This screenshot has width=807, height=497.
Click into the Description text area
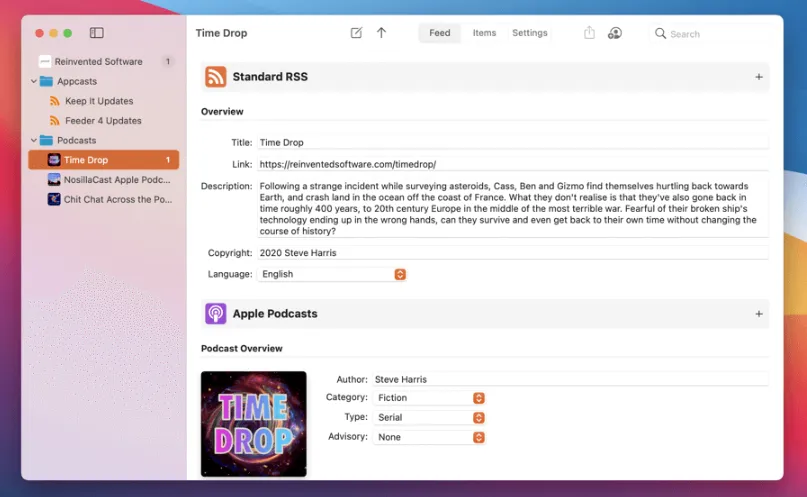pyautogui.click(x=513, y=208)
